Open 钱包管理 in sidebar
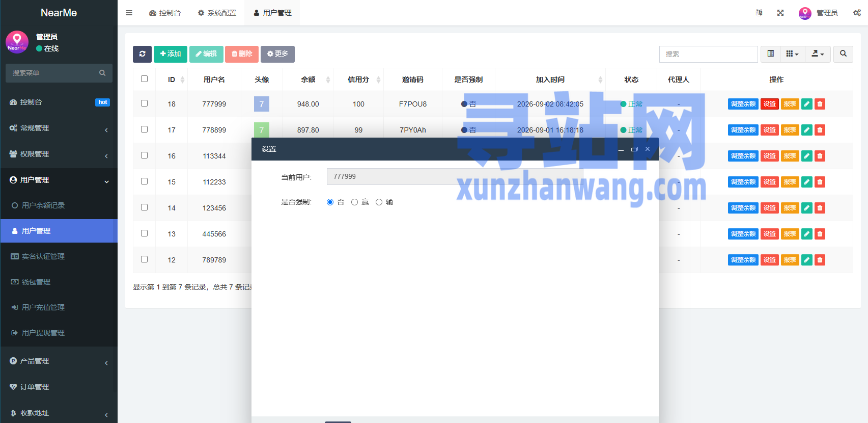The image size is (868, 423). click(59, 282)
